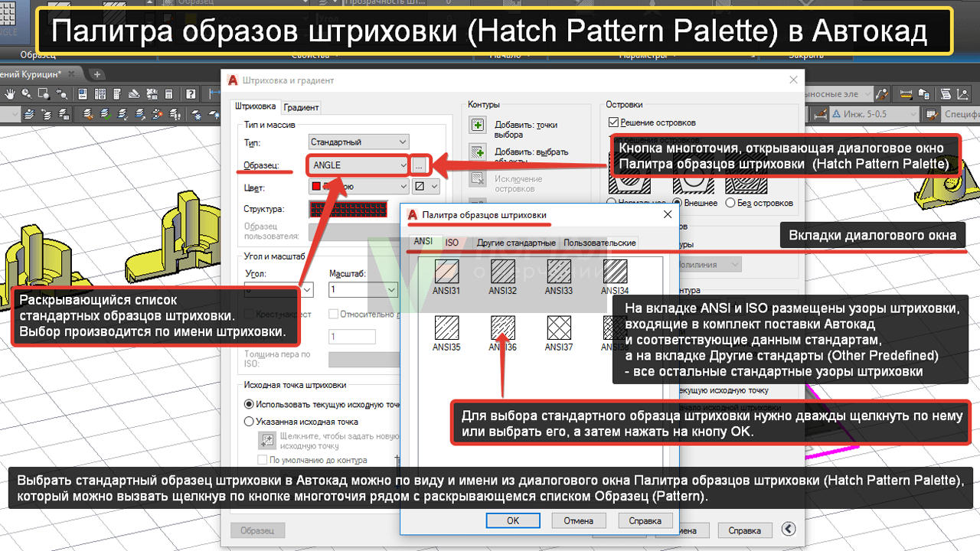Open the Угол angle dropdown

click(x=279, y=290)
